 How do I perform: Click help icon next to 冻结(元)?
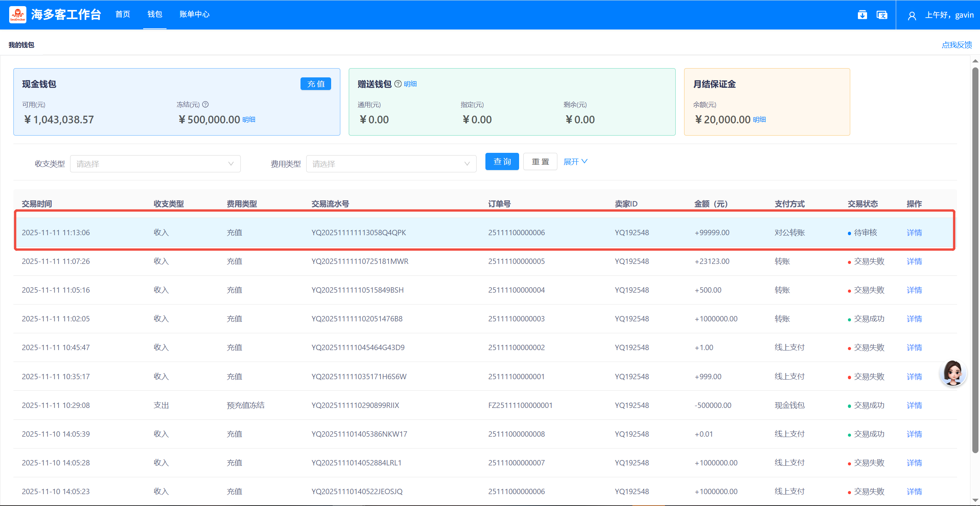pos(206,104)
